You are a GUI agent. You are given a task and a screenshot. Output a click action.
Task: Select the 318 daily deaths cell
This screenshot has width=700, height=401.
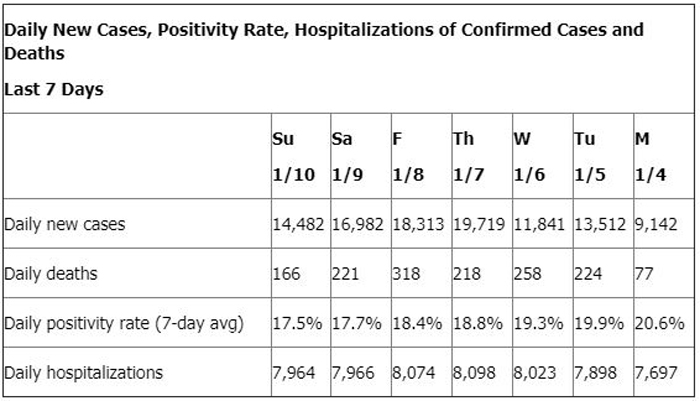[x=406, y=274]
